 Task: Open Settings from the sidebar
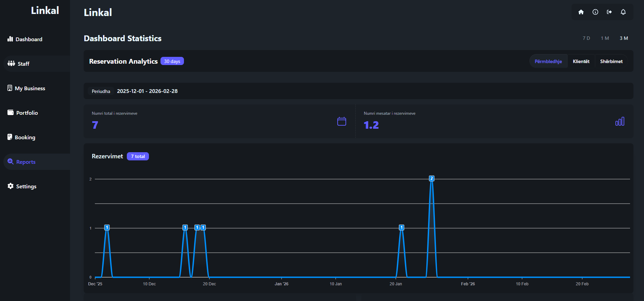coord(22,186)
